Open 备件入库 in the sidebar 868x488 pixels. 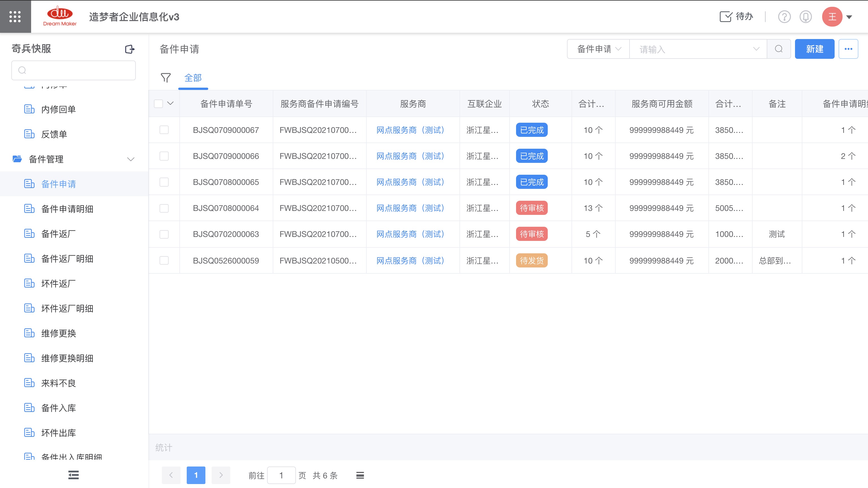58,408
